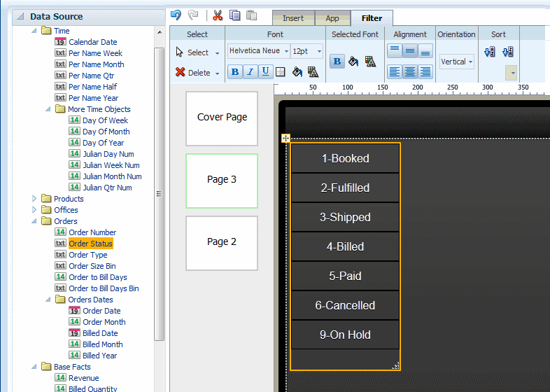Collapse the More Time Objects folder

coord(48,109)
